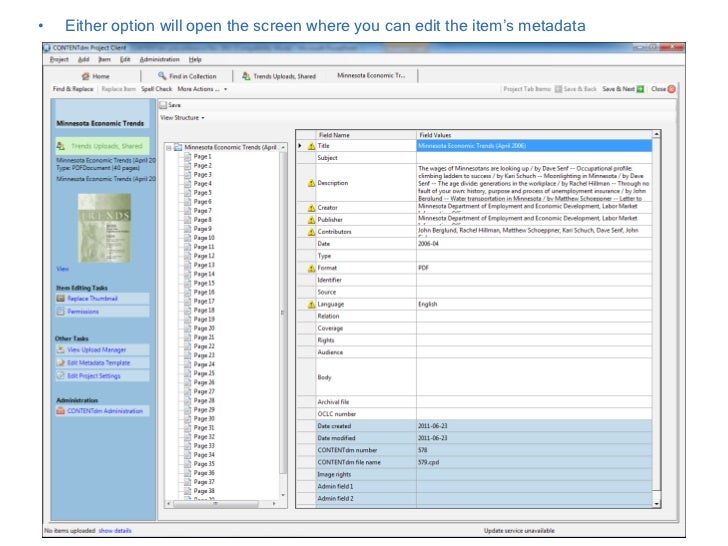This screenshot has height=546, width=728.
Task: Select Page 1 in the structure tree
Action: pos(202,156)
